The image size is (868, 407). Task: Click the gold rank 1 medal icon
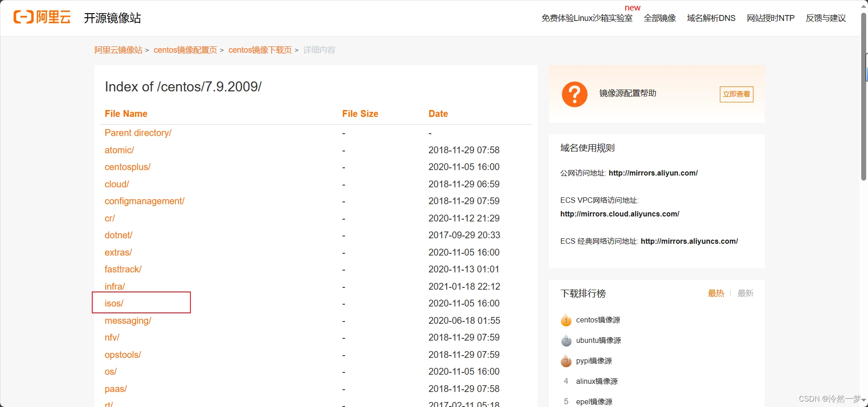[566, 320]
